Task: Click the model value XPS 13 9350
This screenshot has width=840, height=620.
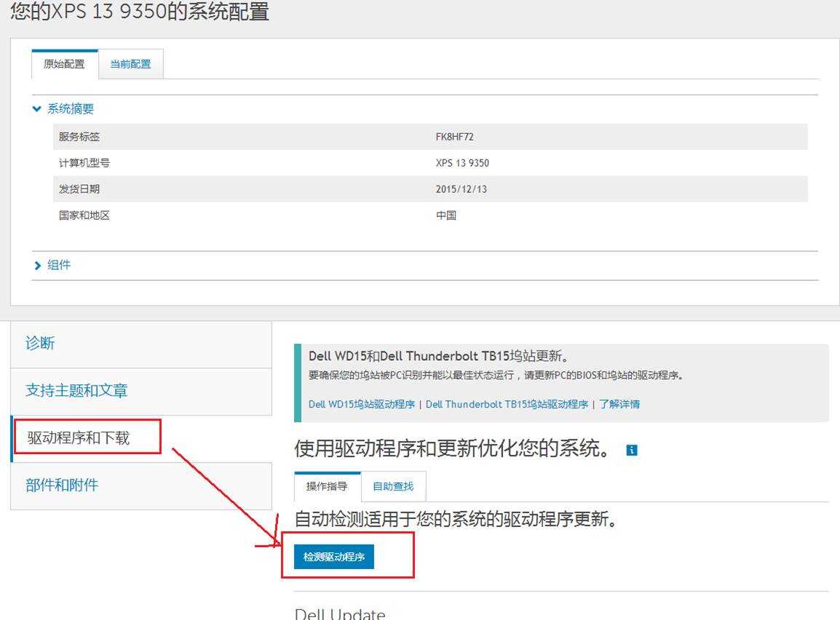Action: click(462, 163)
